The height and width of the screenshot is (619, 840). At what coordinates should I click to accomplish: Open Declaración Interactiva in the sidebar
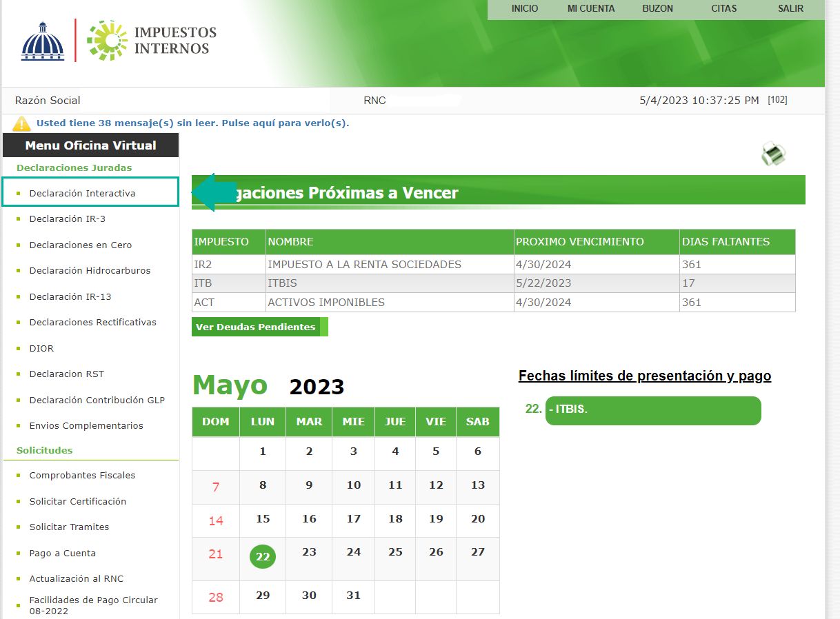click(81, 192)
